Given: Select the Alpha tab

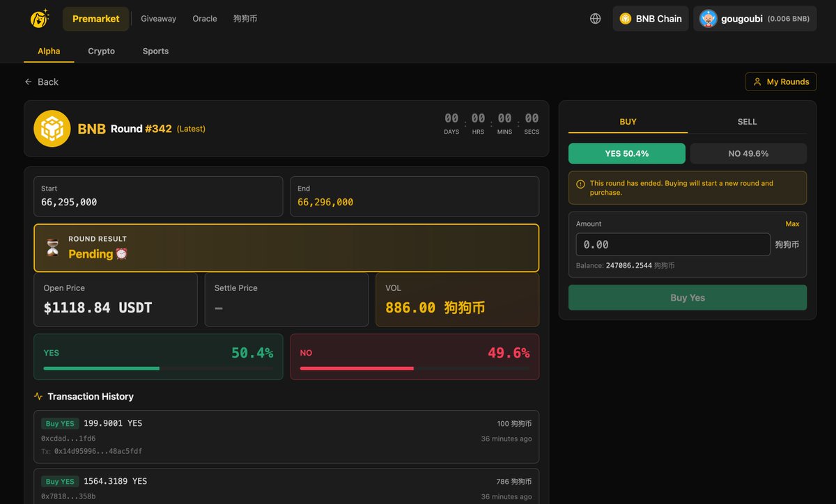Looking at the screenshot, I should pyautogui.click(x=49, y=52).
